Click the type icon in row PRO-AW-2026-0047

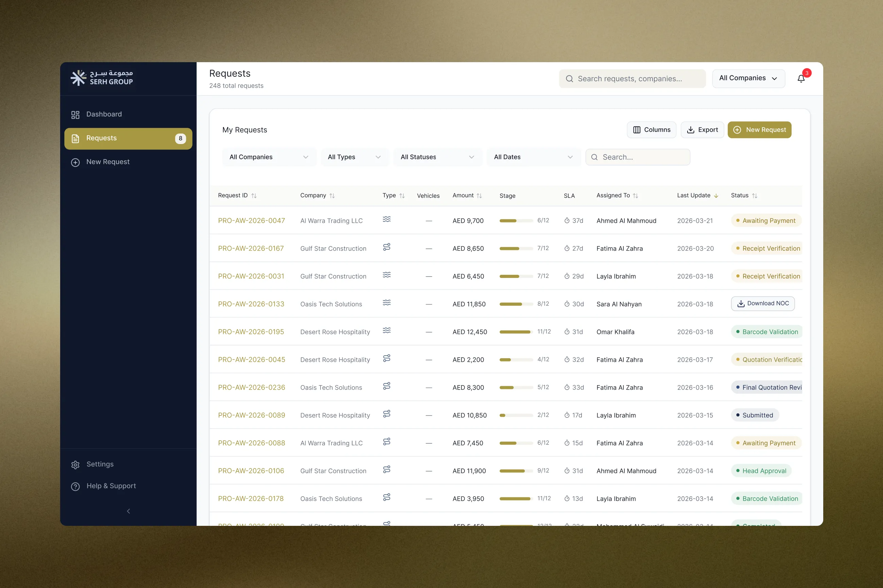[x=387, y=219]
